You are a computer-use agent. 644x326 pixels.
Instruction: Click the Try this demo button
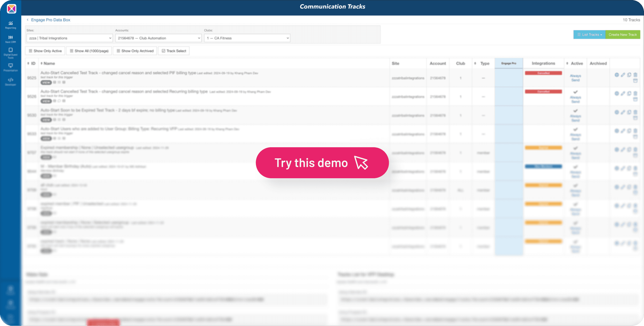pos(322,163)
